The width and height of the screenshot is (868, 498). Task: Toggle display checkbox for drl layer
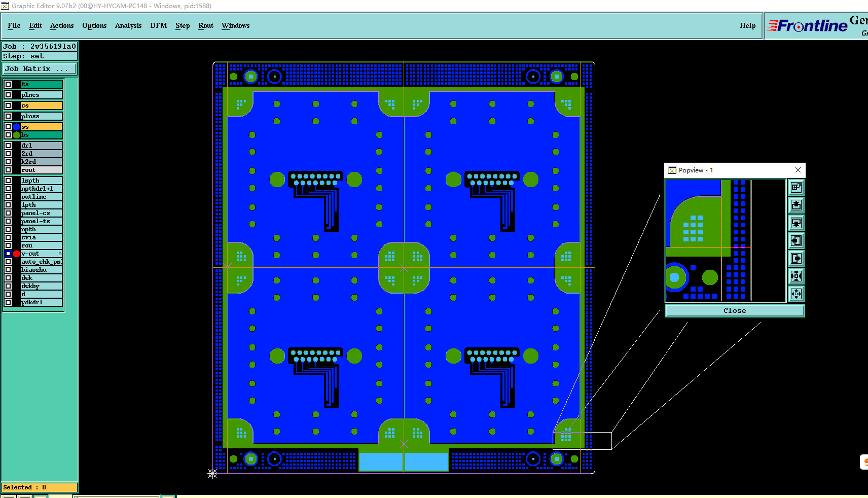pos(8,146)
